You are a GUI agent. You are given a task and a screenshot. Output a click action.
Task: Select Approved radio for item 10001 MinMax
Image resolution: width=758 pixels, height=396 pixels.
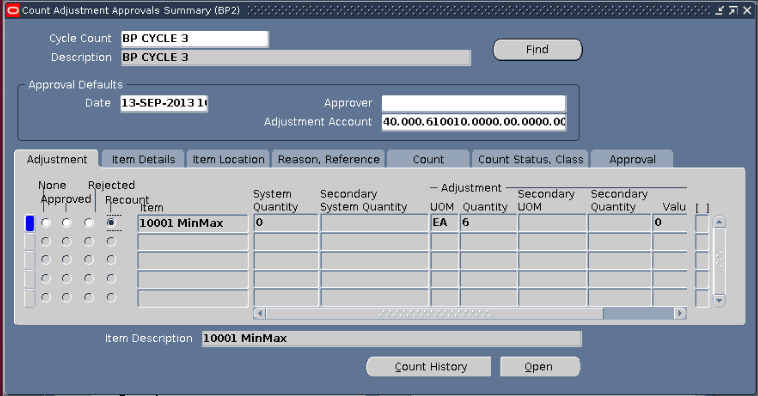(x=67, y=223)
